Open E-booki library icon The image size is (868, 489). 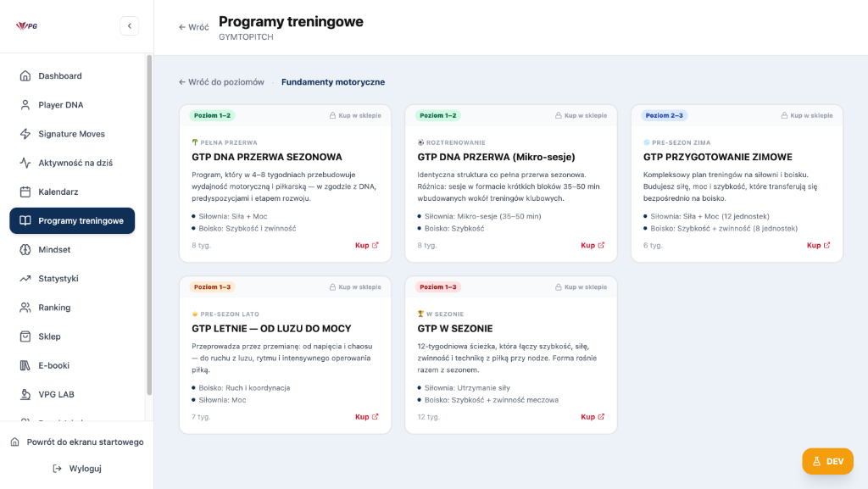point(25,365)
